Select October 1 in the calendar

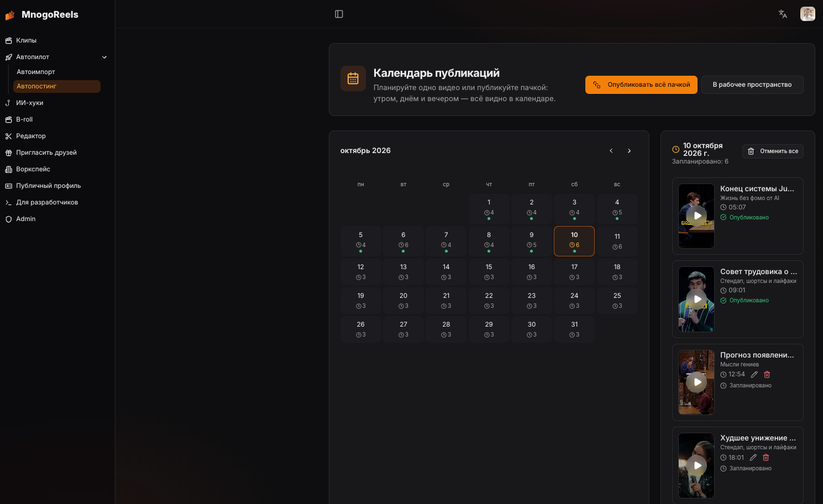click(x=489, y=208)
